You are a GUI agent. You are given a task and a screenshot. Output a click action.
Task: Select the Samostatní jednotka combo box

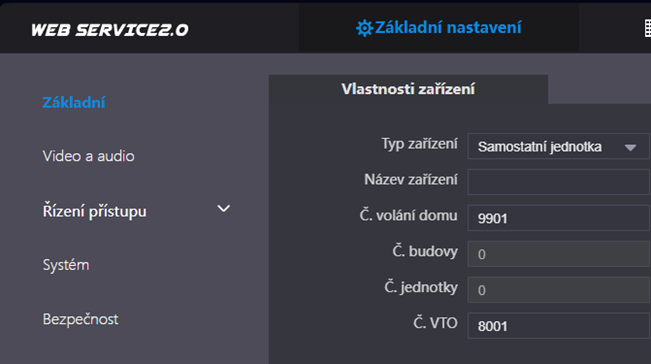pos(559,146)
